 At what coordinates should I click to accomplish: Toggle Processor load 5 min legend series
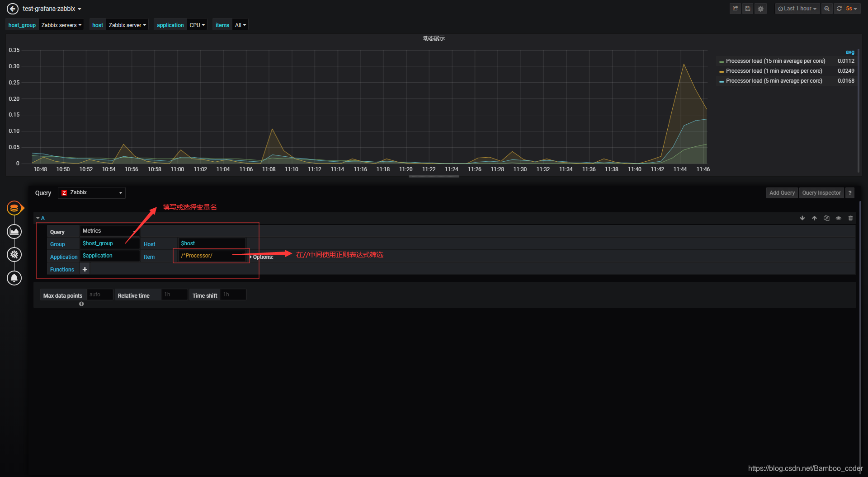tap(774, 81)
